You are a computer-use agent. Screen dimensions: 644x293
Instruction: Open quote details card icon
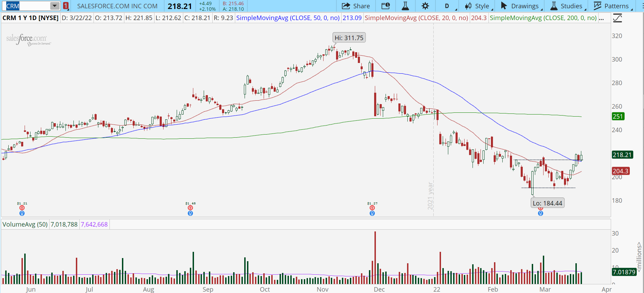click(x=386, y=6)
